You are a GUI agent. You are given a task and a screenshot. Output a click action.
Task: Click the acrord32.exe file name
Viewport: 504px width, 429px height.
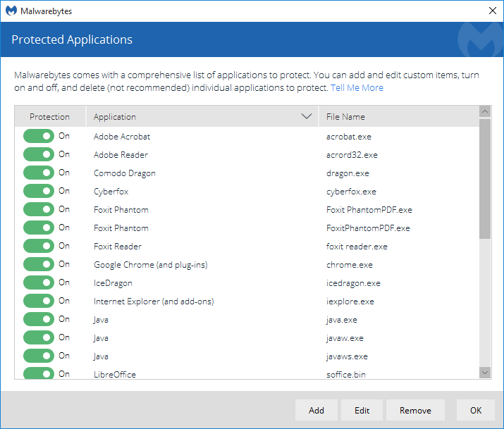[x=352, y=155]
